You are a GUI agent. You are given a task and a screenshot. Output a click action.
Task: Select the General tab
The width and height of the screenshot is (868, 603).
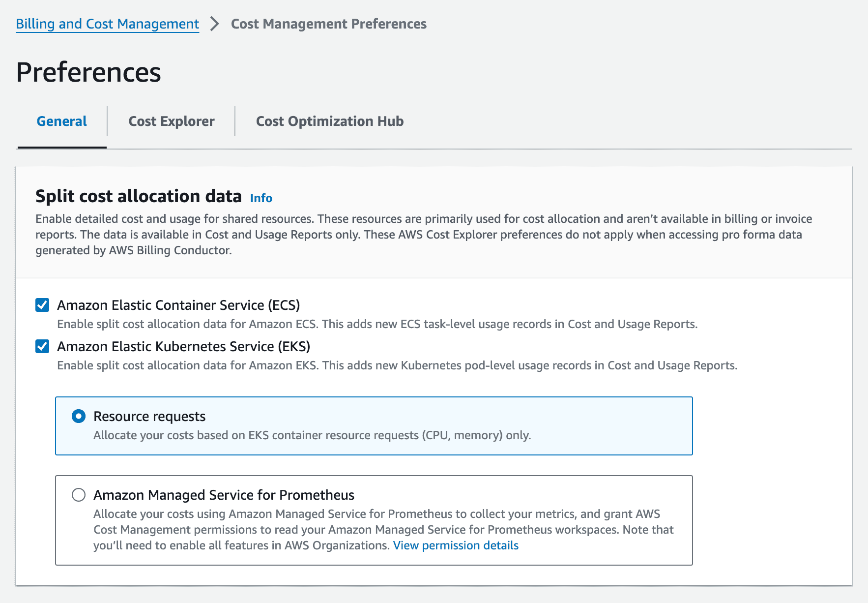(x=62, y=121)
